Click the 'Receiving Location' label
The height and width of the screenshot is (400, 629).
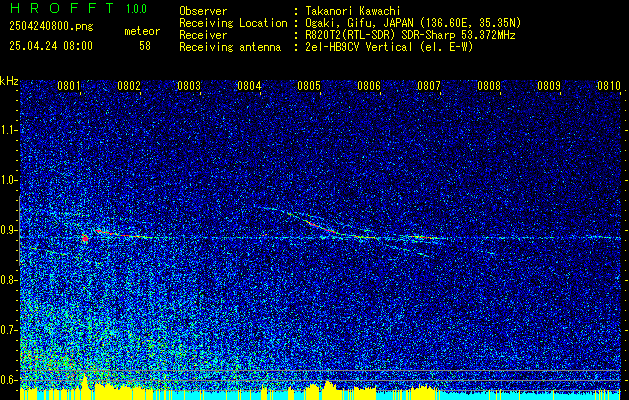(233, 23)
